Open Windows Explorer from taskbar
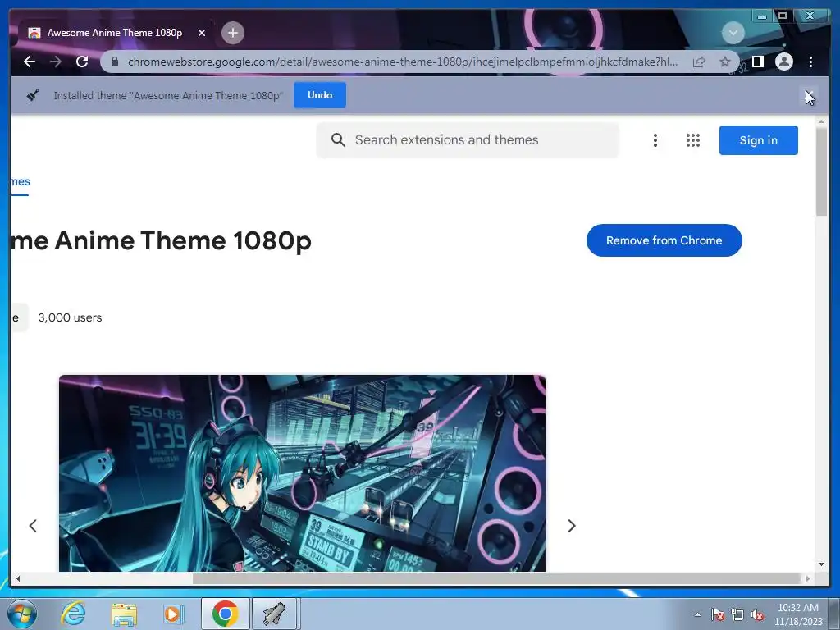The width and height of the screenshot is (840, 630). pyautogui.click(x=123, y=614)
